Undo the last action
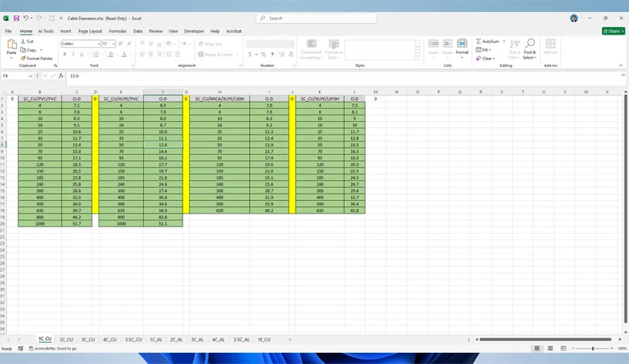 pyautogui.click(x=26, y=18)
